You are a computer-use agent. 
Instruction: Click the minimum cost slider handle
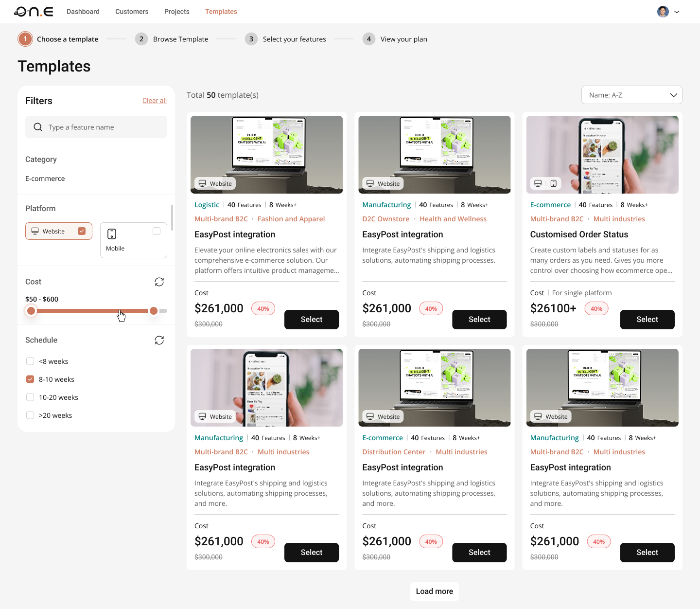pos(31,311)
